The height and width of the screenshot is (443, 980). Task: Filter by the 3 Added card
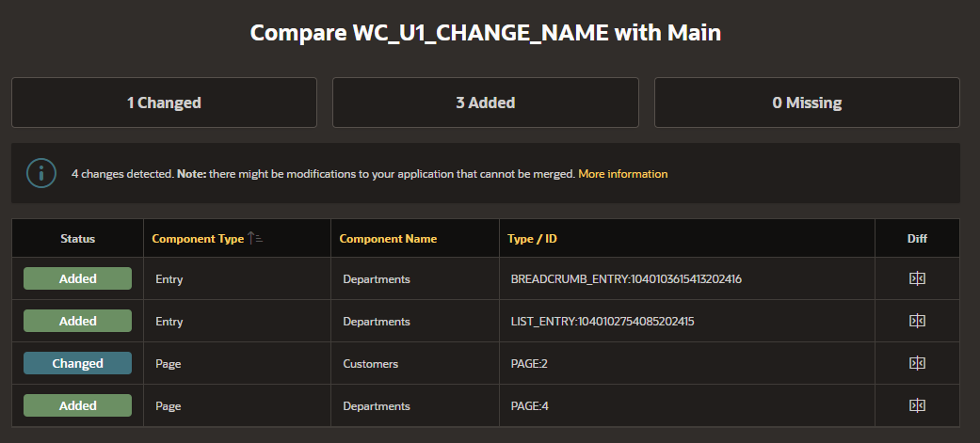[486, 103]
